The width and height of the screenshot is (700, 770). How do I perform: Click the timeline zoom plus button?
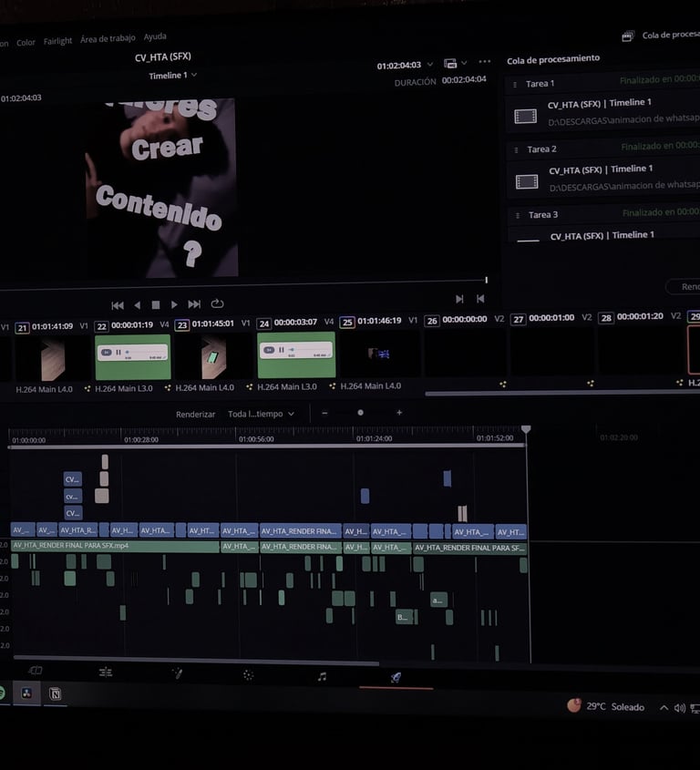[x=399, y=413]
